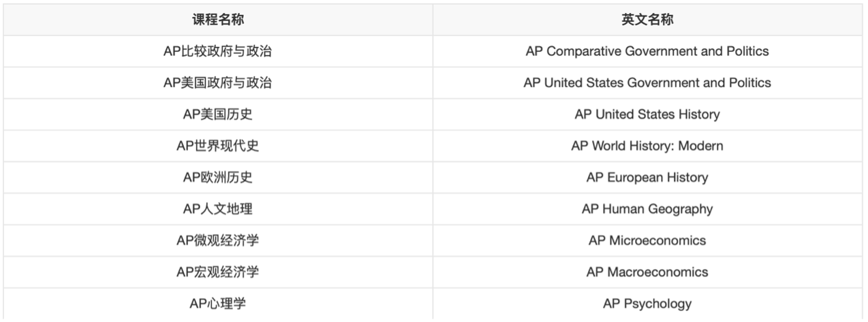Click the AP世界现代史 course name

pyautogui.click(x=218, y=146)
